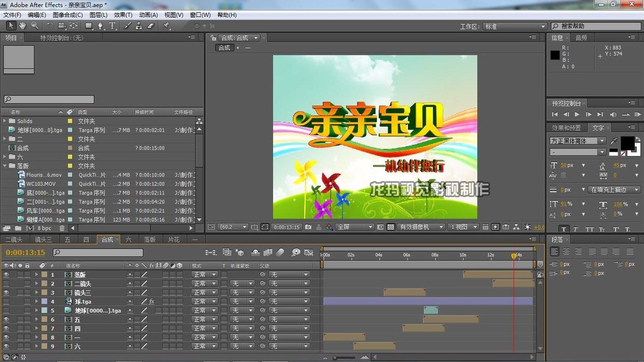Toggle the transparency grid checkerboard icon
This screenshot has width=644, height=362.
click(391, 227)
